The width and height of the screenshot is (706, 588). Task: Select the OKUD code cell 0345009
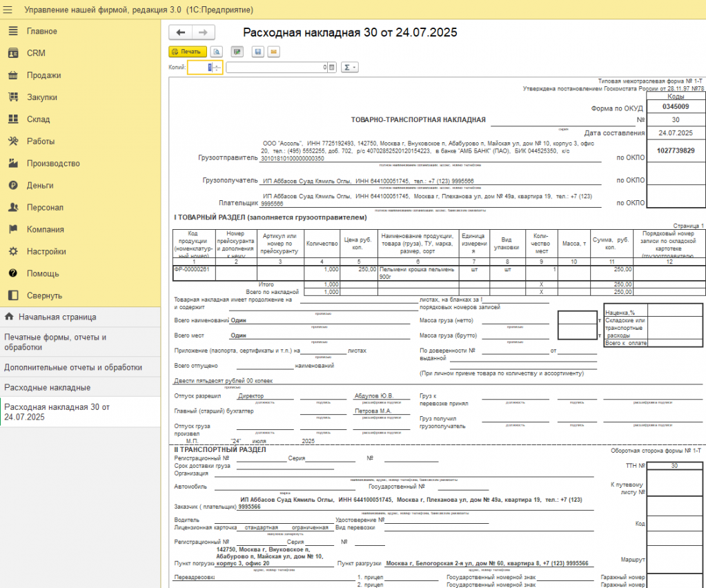676,107
